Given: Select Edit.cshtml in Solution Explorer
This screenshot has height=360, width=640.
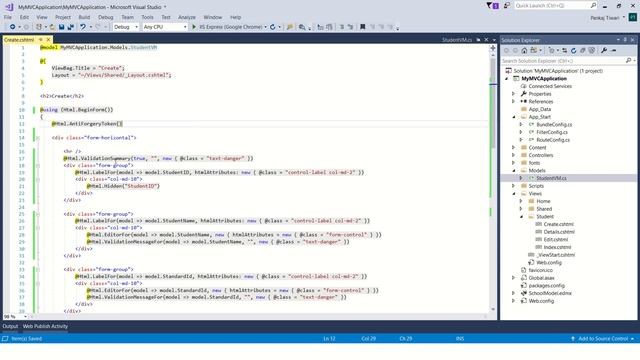Looking at the screenshot, I should pyautogui.click(x=556, y=240).
